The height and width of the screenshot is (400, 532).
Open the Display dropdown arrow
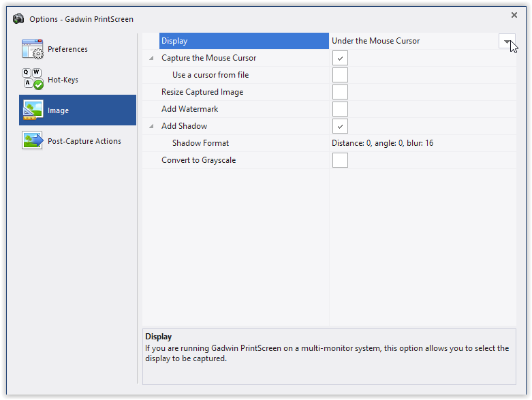[x=507, y=41]
